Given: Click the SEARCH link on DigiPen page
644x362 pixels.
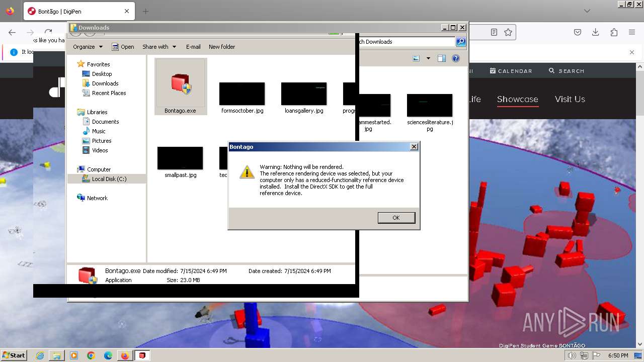Looking at the screenshot, I should point(567,71).
